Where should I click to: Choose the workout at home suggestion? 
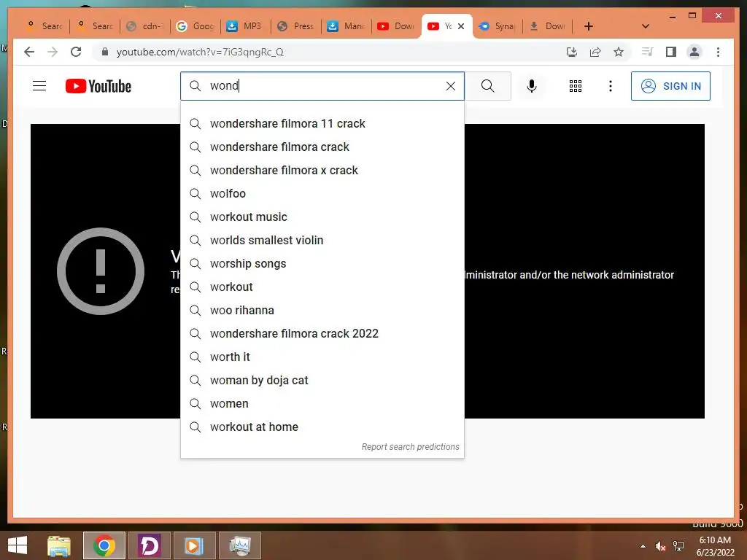click(322, 427)
